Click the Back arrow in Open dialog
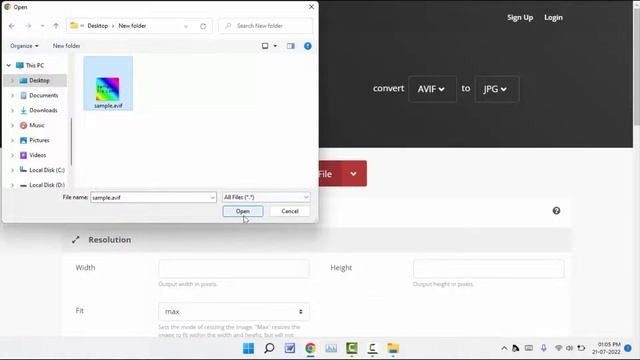The height and width of the screenshot is (360, 640). (12, 26)
